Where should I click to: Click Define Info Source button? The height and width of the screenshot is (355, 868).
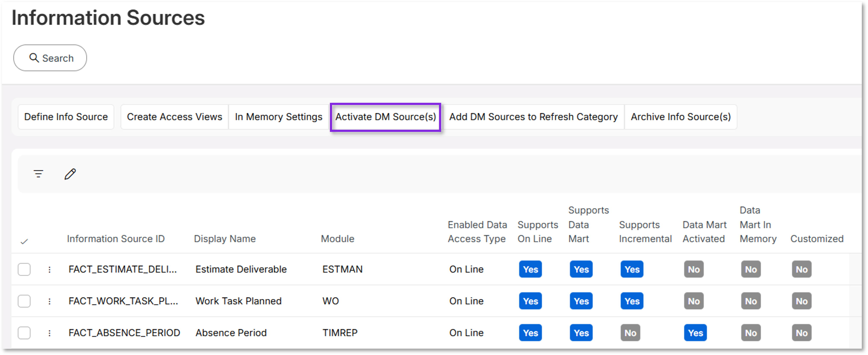[66, 117]
